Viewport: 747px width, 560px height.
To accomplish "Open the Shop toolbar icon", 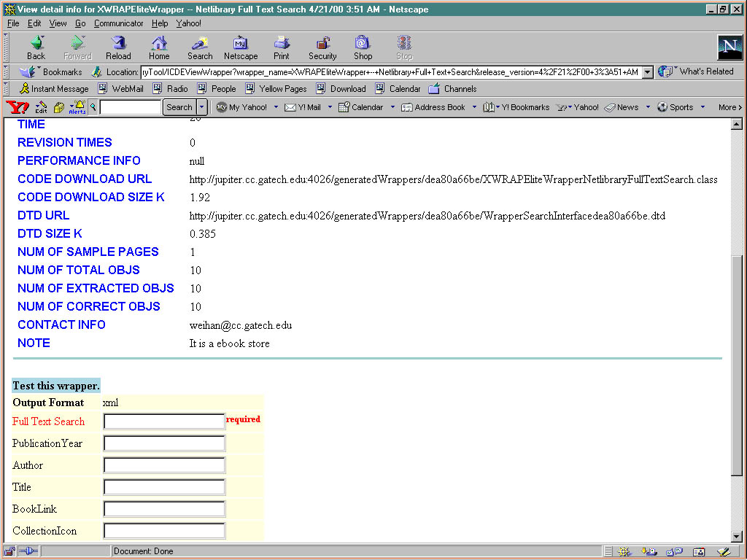I will pyautogui.click(x=363, y=47).
